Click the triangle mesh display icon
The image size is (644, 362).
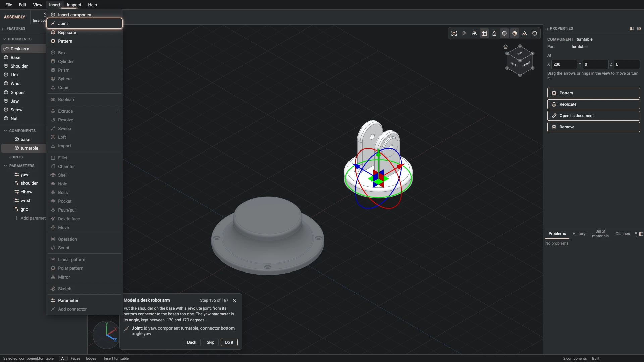coord(525,33)
